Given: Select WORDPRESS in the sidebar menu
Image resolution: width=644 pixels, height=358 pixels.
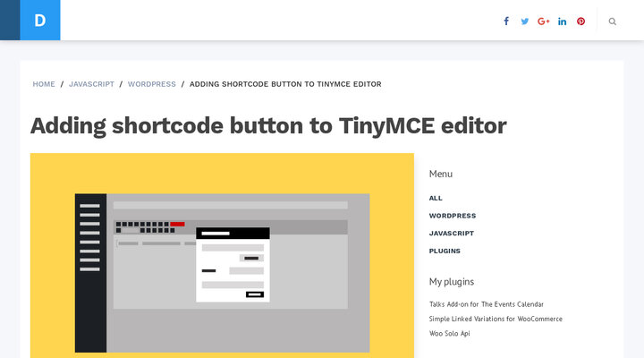Looking at the screenshot, I should pyautogui.click(x=453, y=216).
